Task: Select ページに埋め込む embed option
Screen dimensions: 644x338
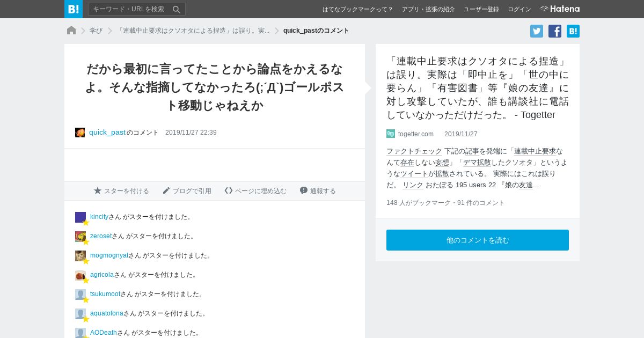Action: pos(255,191)
